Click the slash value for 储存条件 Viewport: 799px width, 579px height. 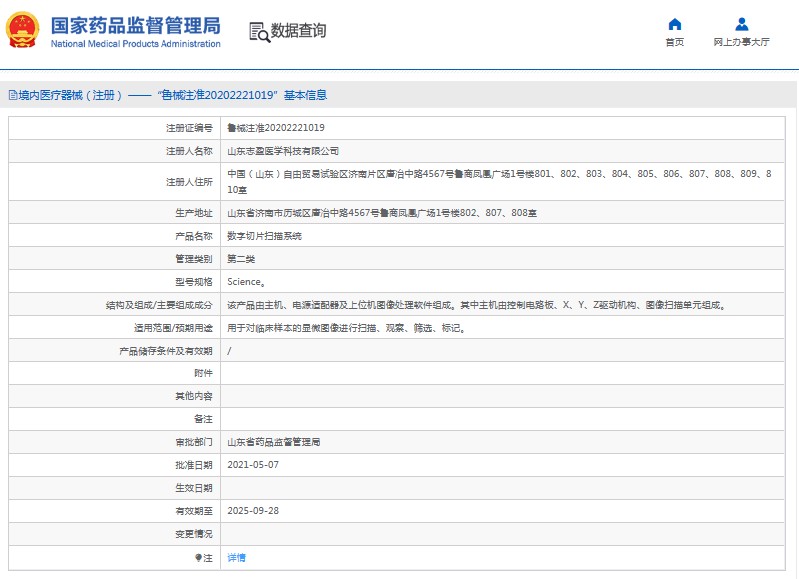[229, 351]
